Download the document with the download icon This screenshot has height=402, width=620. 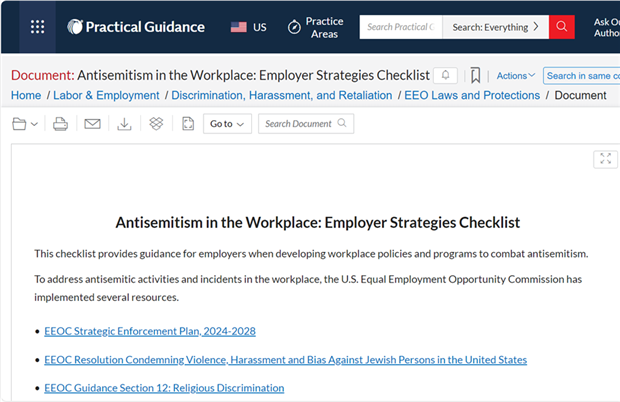pos(124,124)
